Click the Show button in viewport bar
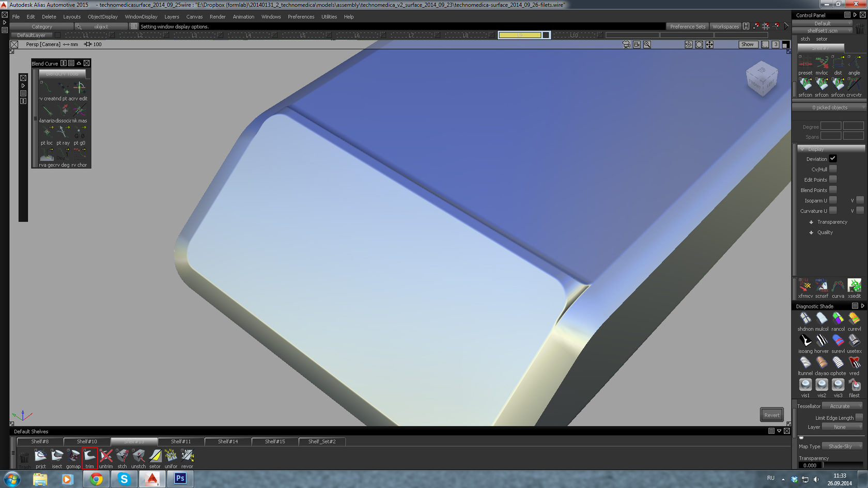The image size is (868, 488). [748, 44]
